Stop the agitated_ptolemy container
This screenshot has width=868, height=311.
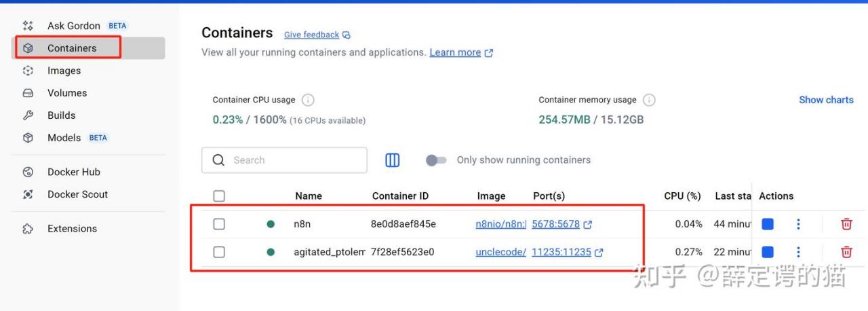[768, 252]
